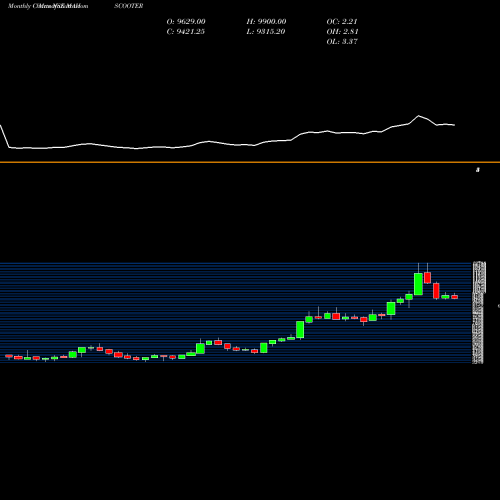Click the peak point of the white line

(419, 116)
